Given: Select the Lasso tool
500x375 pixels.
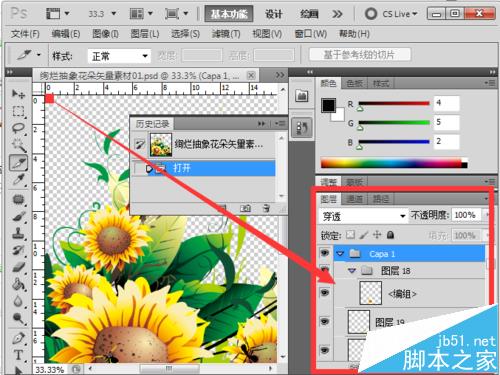Looking at the screenshot, I should click(18, 128).
